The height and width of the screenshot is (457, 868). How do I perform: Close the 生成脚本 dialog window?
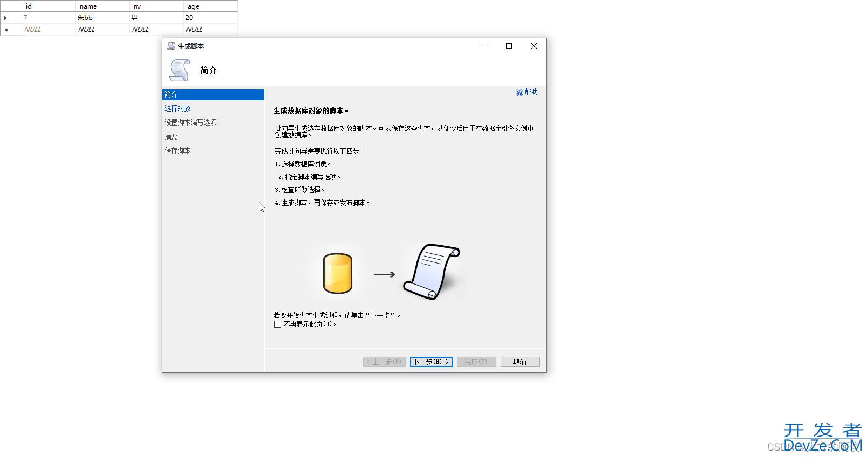[534, 46]
